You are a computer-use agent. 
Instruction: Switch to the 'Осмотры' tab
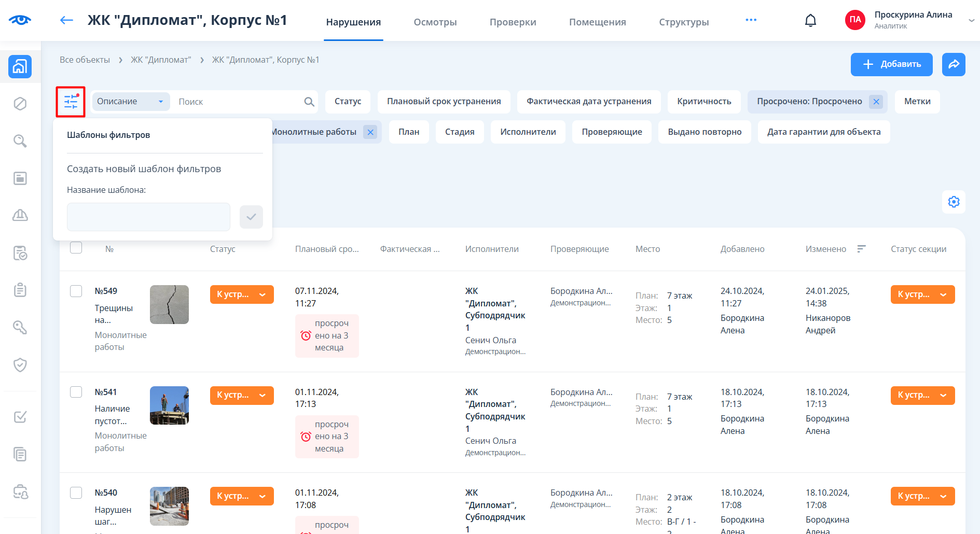pos(435,22)
